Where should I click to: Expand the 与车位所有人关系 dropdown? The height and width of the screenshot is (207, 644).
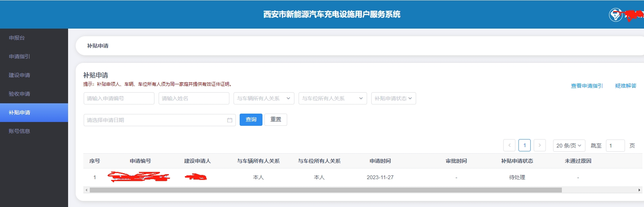332,98
